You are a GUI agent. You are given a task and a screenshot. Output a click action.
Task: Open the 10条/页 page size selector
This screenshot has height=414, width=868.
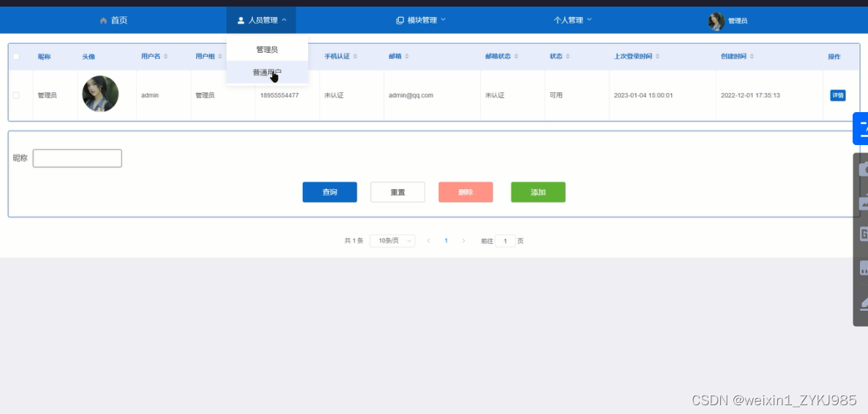392,241
